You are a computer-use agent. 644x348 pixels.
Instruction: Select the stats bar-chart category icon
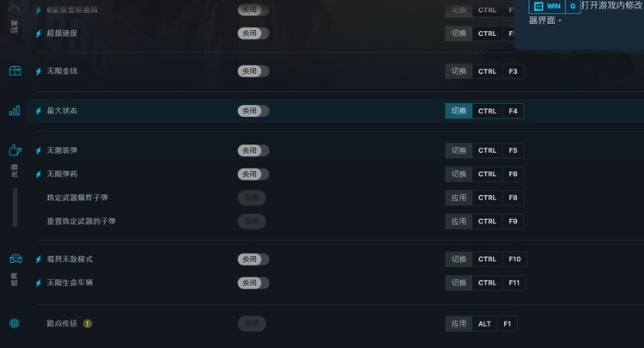[15, 111]
